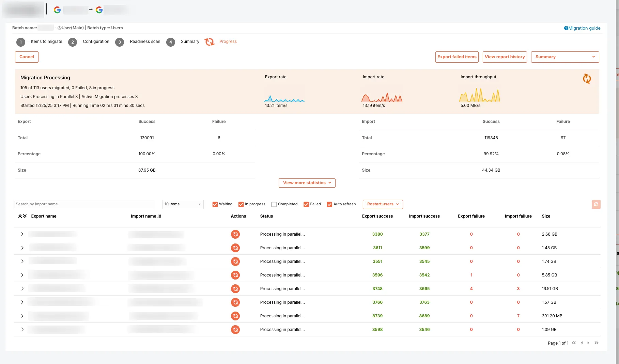Go to Readiness scan step 3
The height and width of the screenshot is (364, 619).
120,42
